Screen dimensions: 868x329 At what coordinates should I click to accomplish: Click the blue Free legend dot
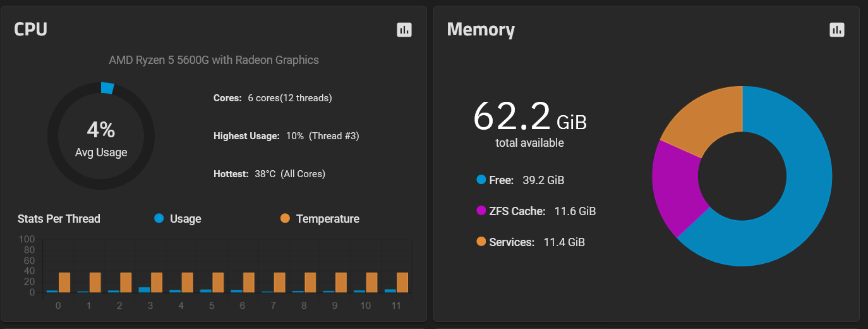tap(481, 180)
